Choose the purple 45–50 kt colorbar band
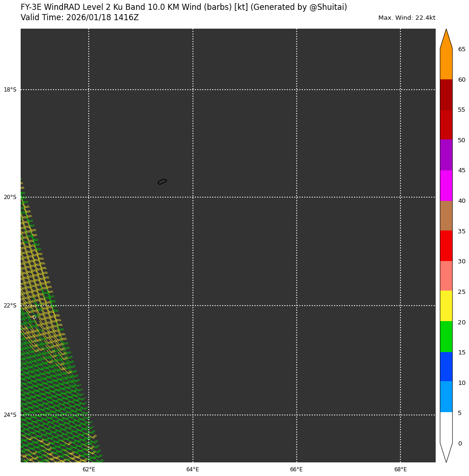Image resolution: width=469 pixels, height=476 pixels. point(446,155)
